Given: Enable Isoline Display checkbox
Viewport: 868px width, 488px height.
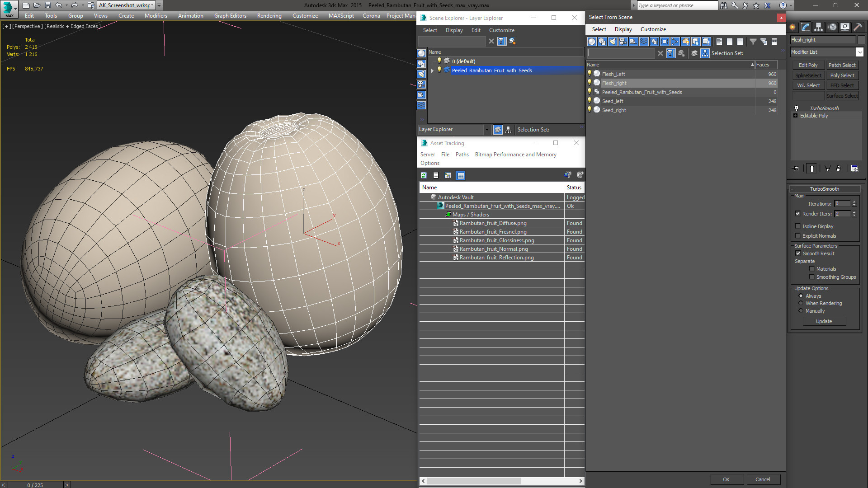Looking at the screenshot, I should pos(797,226).
